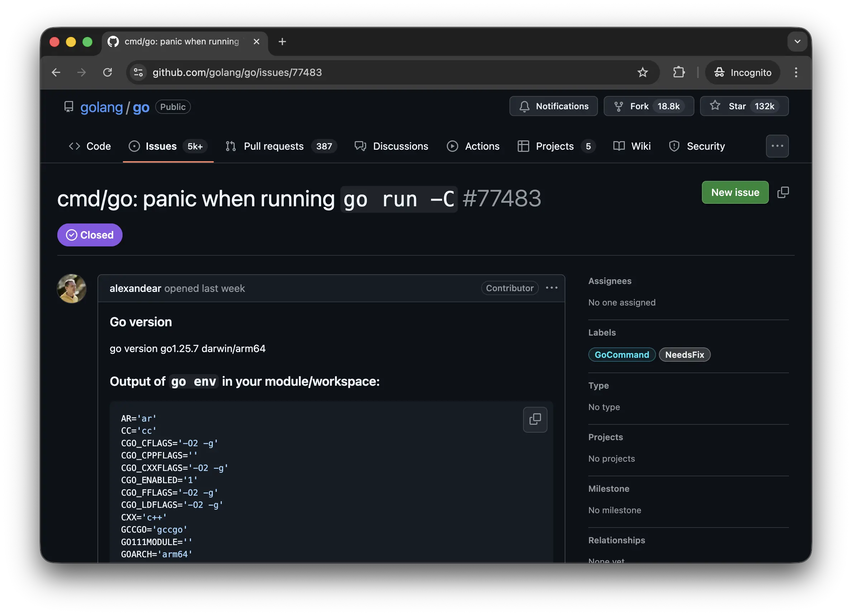The height and width of the screenshot is (616, 852).
Task: Open the tab search chevron
Action: pos(798,42)
